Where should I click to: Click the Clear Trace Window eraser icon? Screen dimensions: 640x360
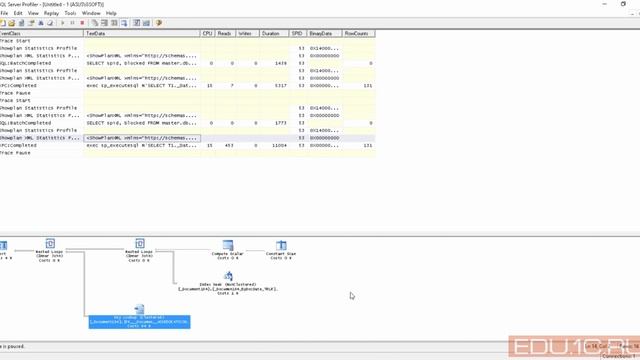click(x=50, y=23)
